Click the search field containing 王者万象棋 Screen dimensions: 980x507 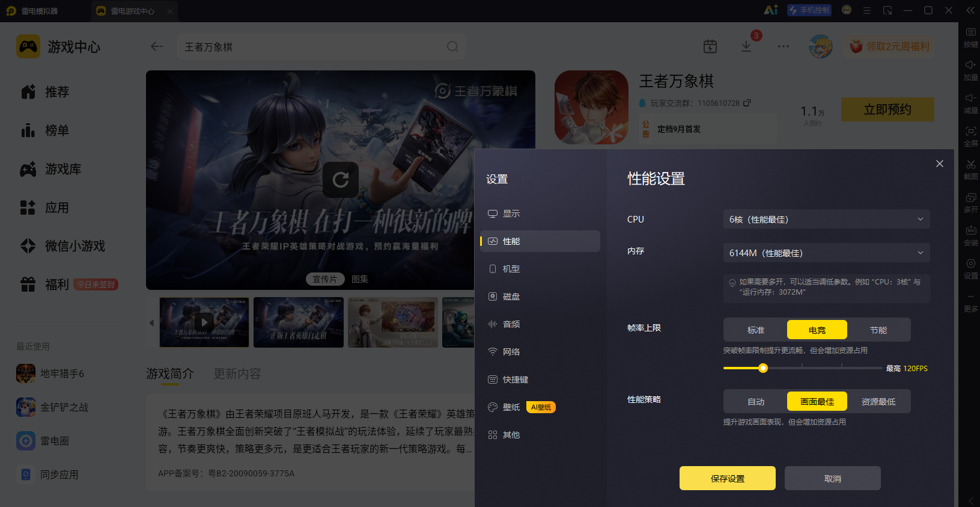tap(321, 46)
